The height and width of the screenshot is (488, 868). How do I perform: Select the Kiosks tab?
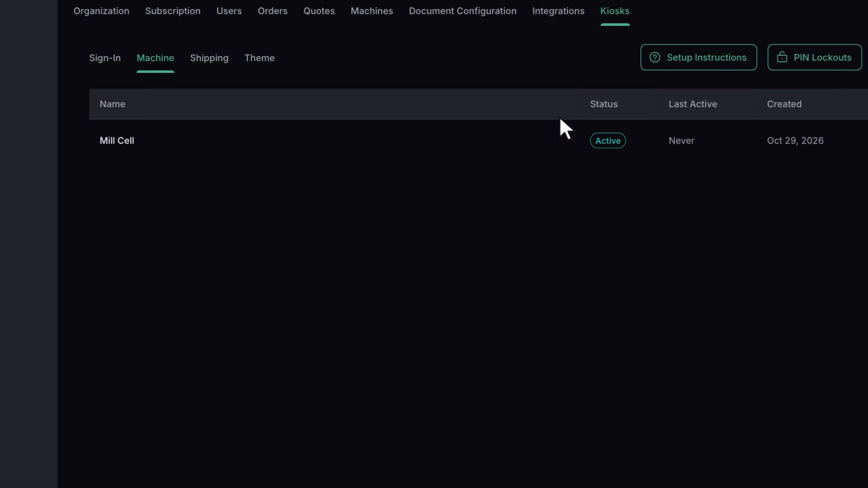click(x=614, y=11)
